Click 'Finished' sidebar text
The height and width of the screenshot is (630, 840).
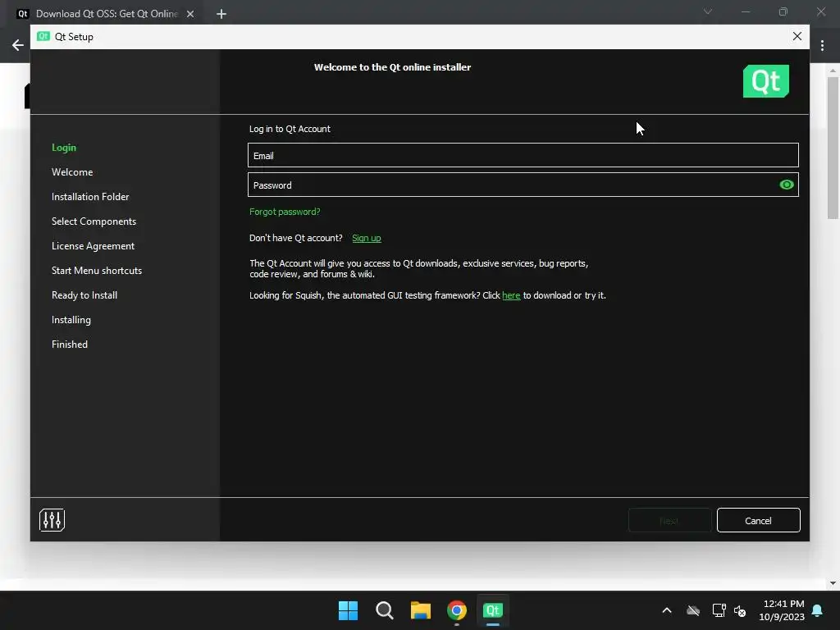pyautogui.click(x=70, y=345)
